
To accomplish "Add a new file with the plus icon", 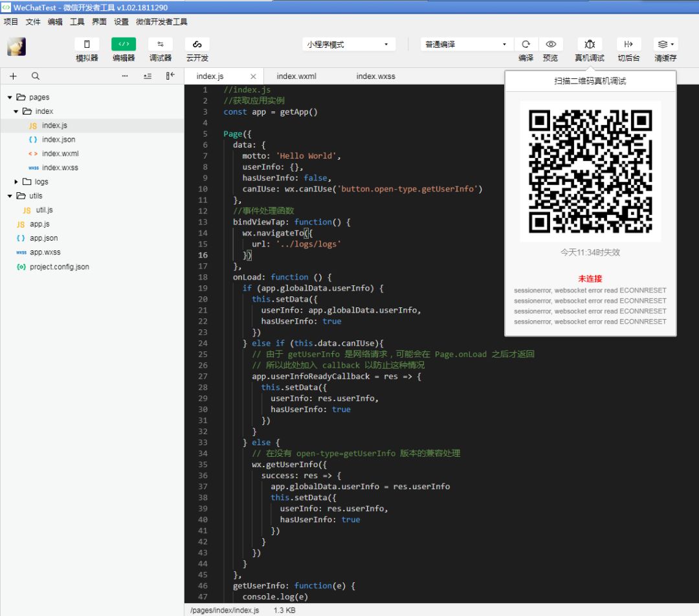I will point(14,76).
